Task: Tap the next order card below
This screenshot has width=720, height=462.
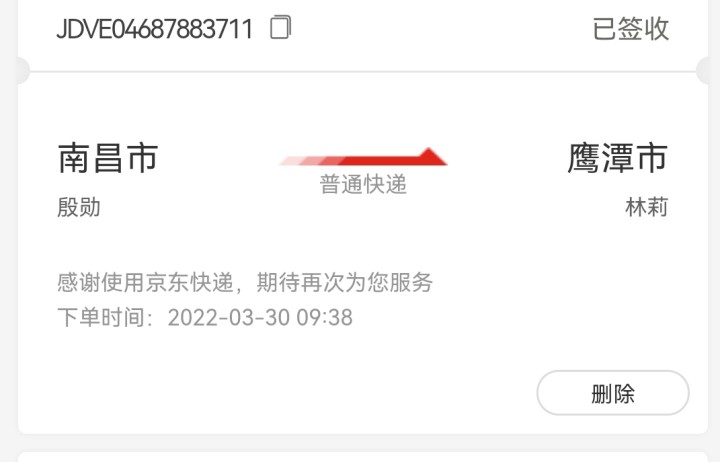Action: 363,456
